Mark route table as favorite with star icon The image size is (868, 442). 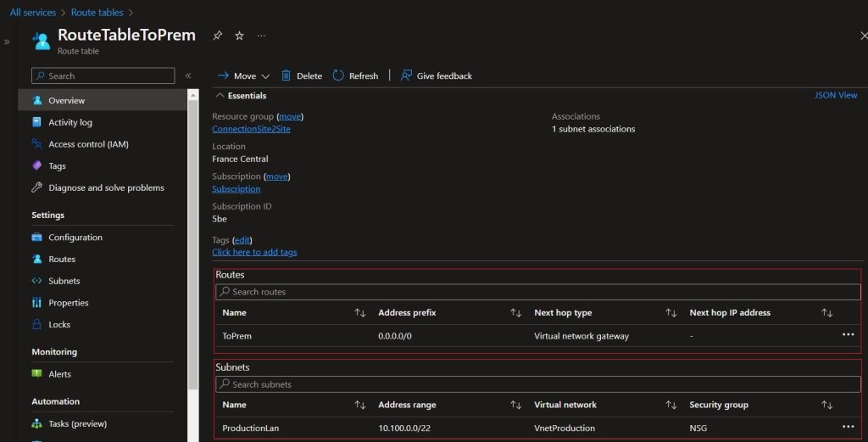[x=239, y=36]
